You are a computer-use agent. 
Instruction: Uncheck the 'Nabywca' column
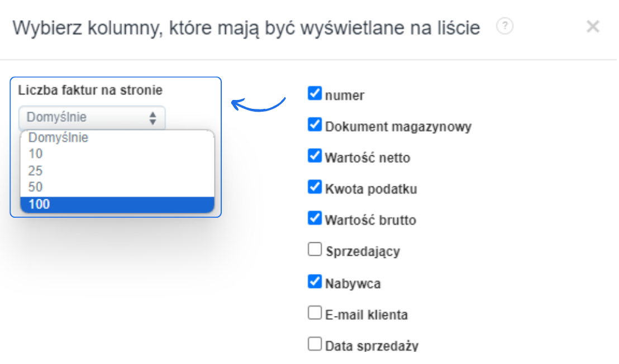(315, 281)
